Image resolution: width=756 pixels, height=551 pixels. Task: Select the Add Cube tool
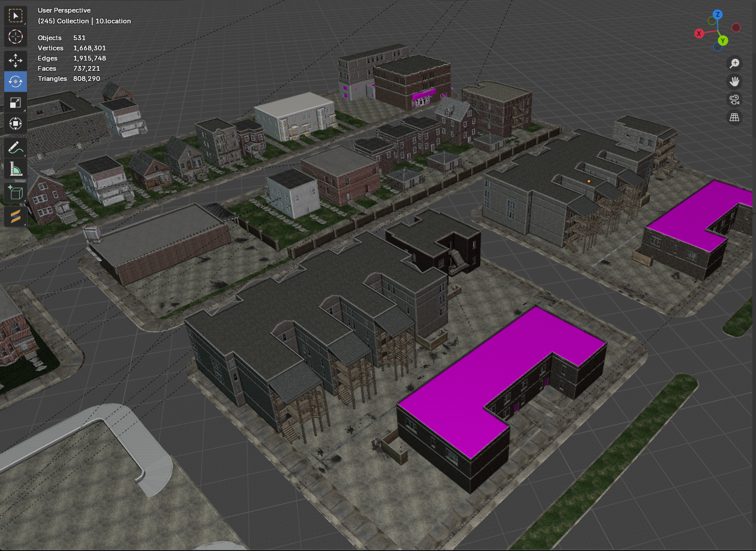[16, 193]
